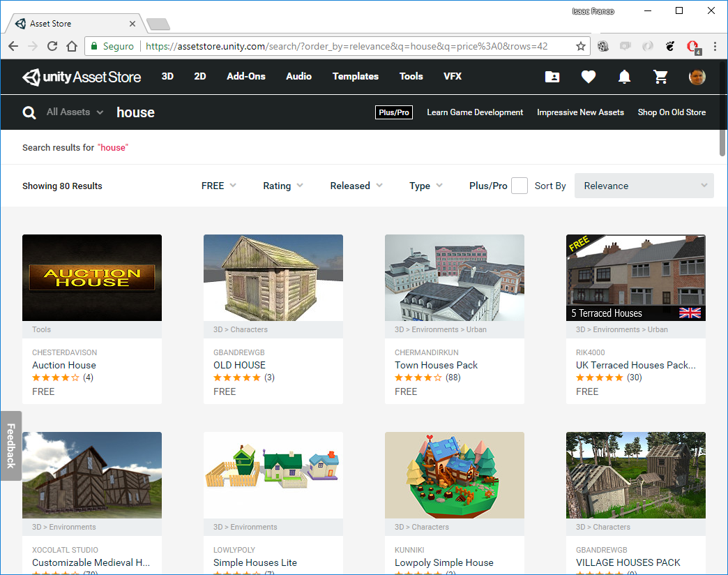
Task: Open the notifications bell
Action: coord(625,77)
